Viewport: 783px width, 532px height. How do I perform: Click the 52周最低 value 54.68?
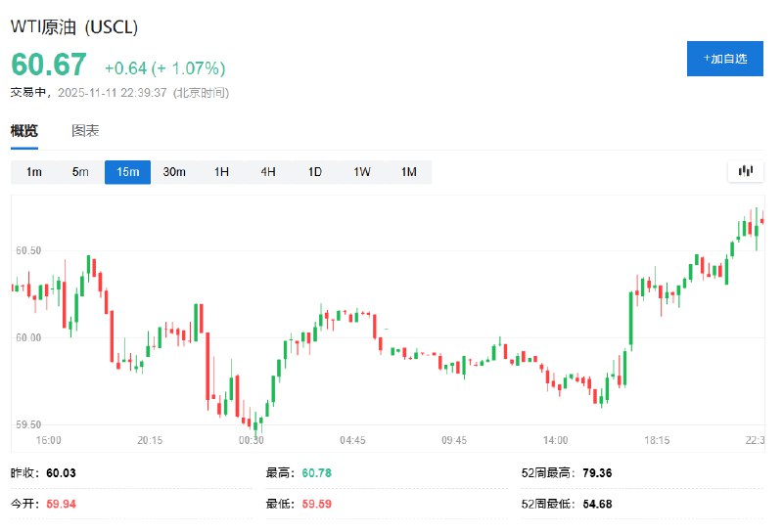point(597,504)
